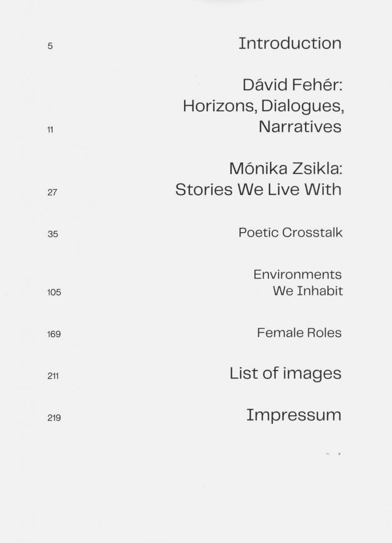Click page number 11

pos(50,129)
